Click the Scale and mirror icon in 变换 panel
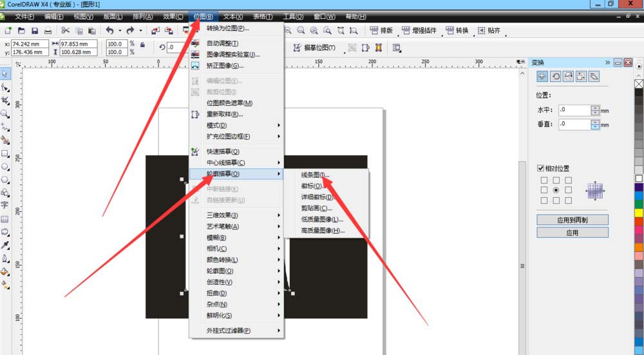Image resolution: width=644 pixels, height=355 pixels. (568, 76)
